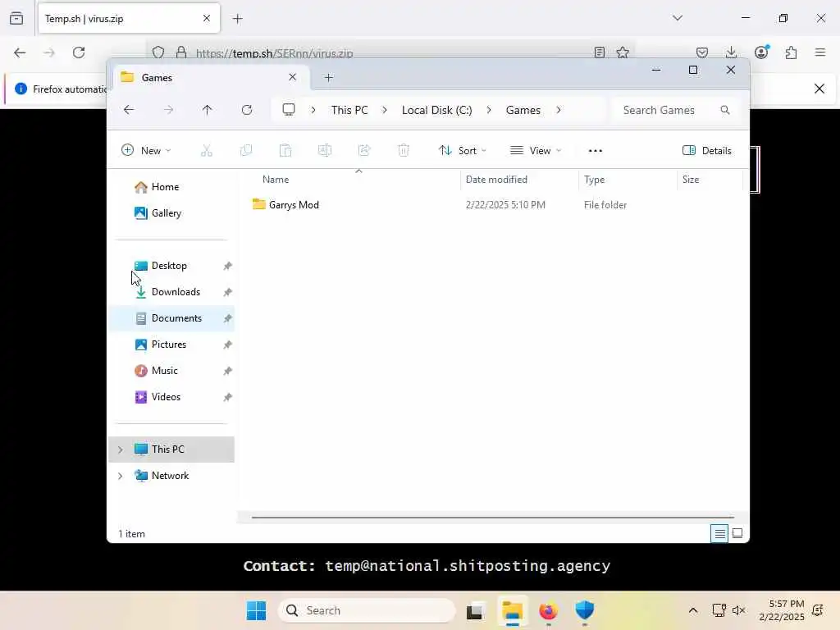Close the Games Explorer tab
The image size is (840, 630).
point(293,77)
